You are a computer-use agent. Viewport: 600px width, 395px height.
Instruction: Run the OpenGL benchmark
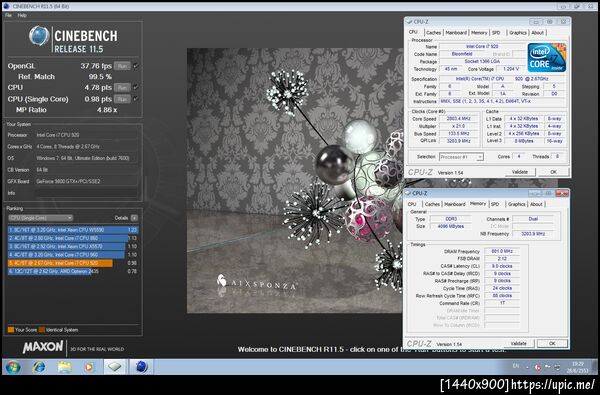pyautogui.click(x=122, y=66)
